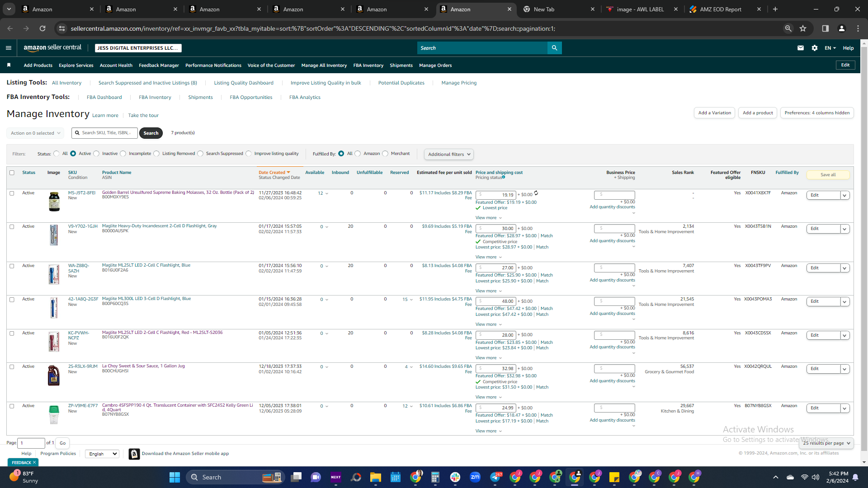
Task: Reload the page with browser refresh icon
Action: click(42, 28)
